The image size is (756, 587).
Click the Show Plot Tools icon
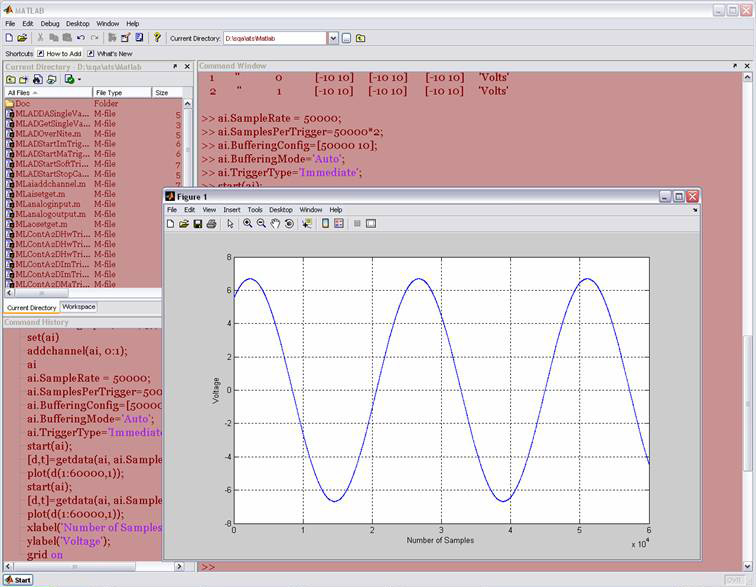point(371,224)
